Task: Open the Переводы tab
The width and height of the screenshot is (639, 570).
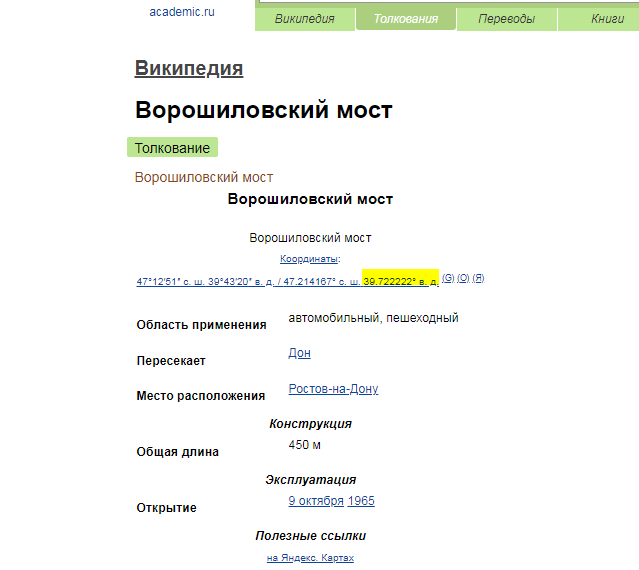Action: [x=506, y=19]
